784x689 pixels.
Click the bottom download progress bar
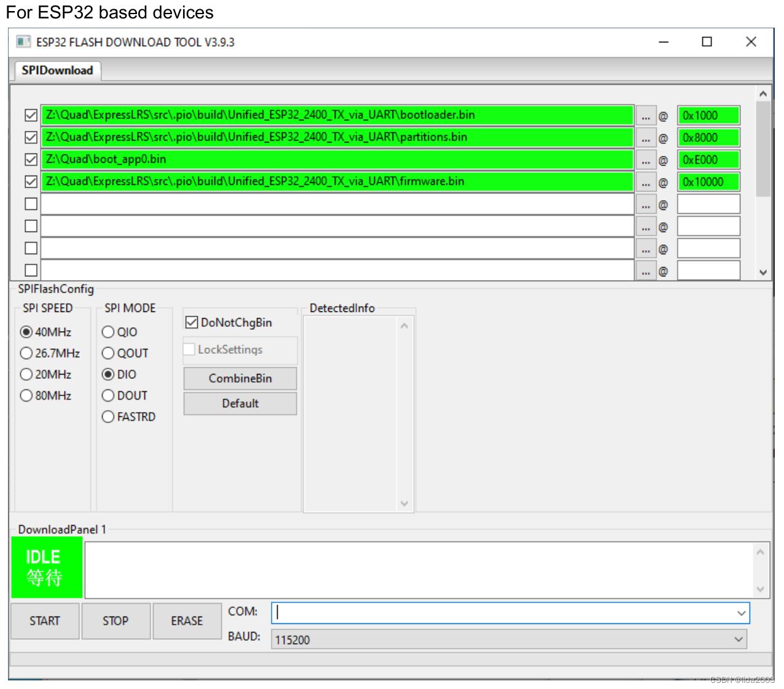[391, 659]
